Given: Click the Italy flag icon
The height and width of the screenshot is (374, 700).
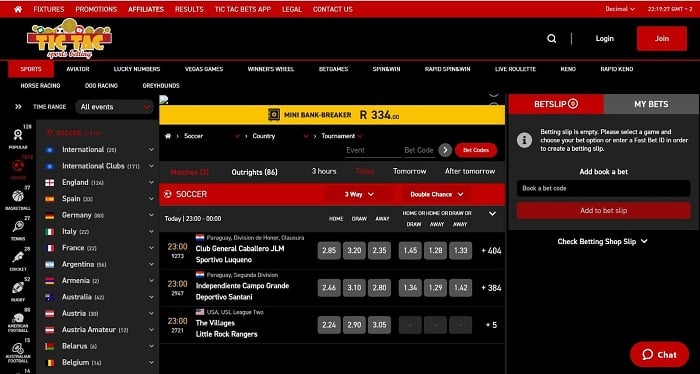Looking at the screenshot, I should (x=50, y=232).
